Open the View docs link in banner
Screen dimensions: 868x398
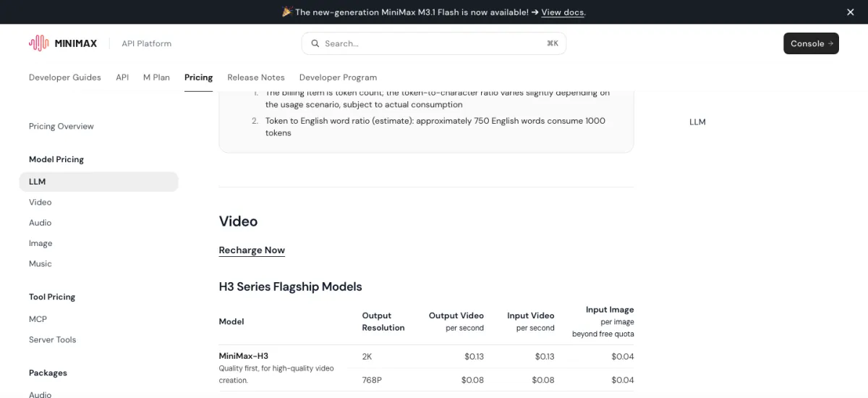tap(563, 12)
